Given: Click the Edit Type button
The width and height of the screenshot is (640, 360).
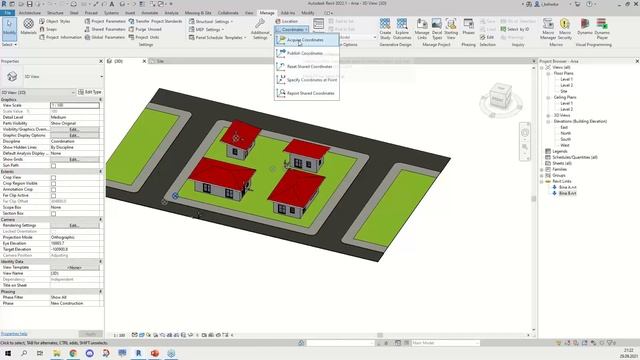Looking at the screenshot, I should point(90,92).
